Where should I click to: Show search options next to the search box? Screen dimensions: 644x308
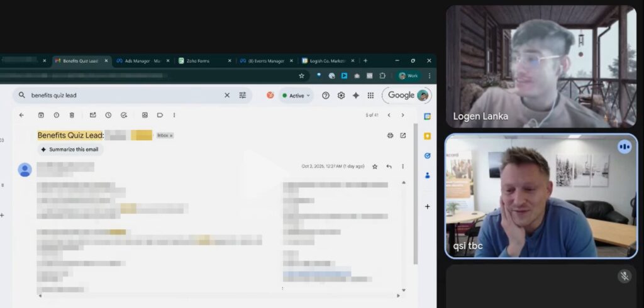[x=243, y=96]
